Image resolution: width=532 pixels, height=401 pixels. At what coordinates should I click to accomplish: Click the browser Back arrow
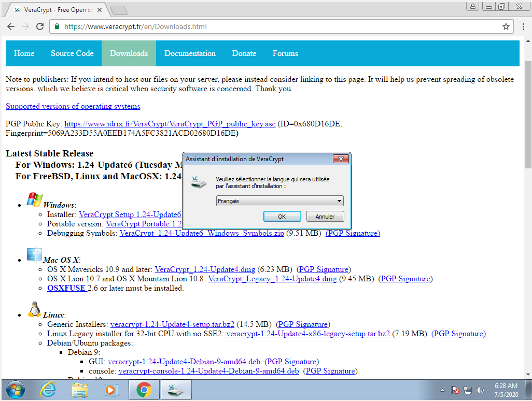(11, 26)
